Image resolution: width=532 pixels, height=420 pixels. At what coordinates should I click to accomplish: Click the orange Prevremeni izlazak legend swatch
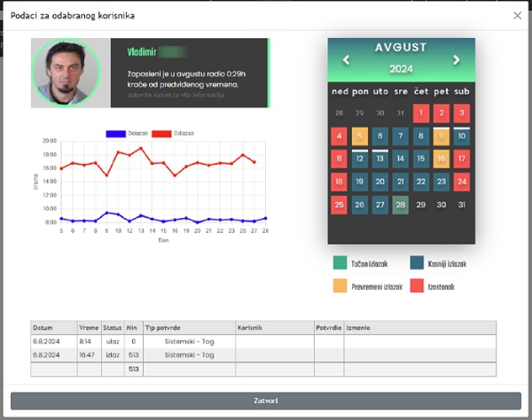point(340,286)
